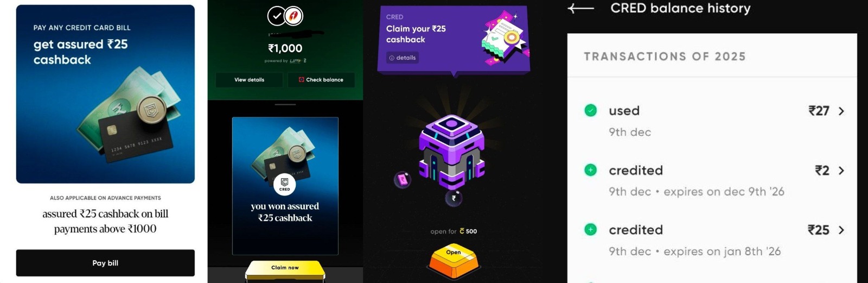Expand the ₹27 used transaction chevron
This screenshot has width=868, height=283.
tap(841, 111)
